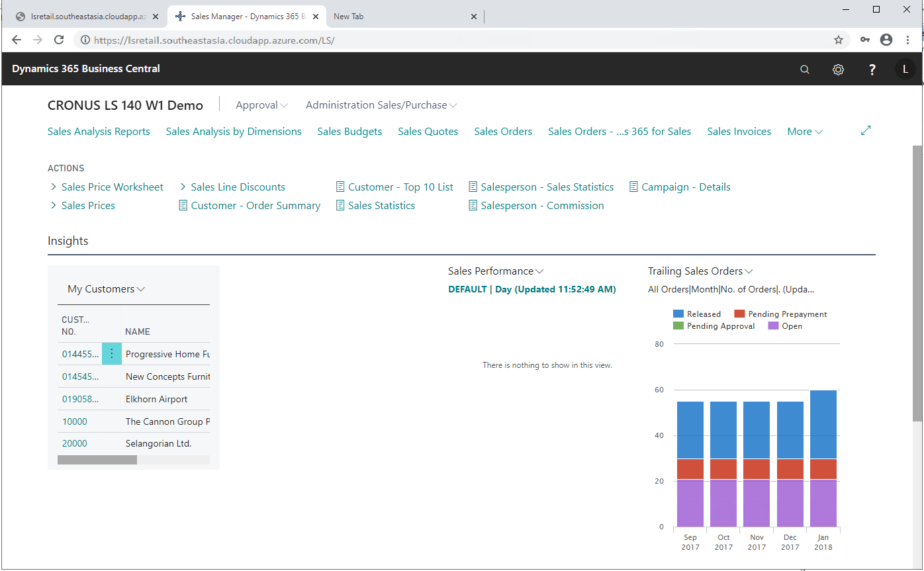Click the Released blue legend swatch
This screenshot has width=924, height=571.
pyautogui.click(x=678, y=314)
